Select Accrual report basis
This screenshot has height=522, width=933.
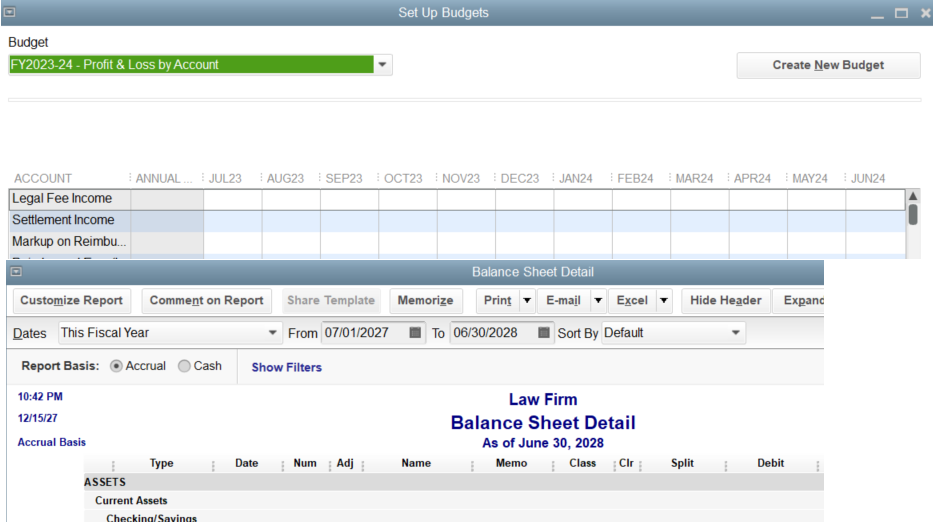(117, 366)
